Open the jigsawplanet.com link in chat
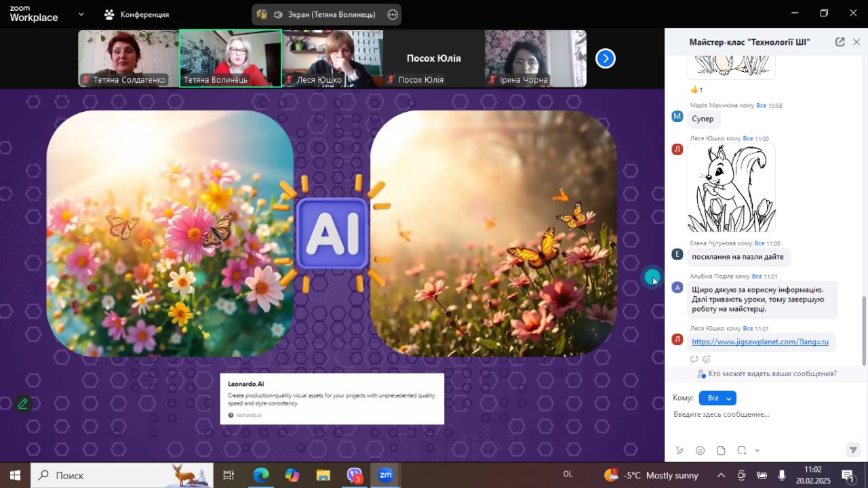868x488 pixels. [x=760, y=342]
